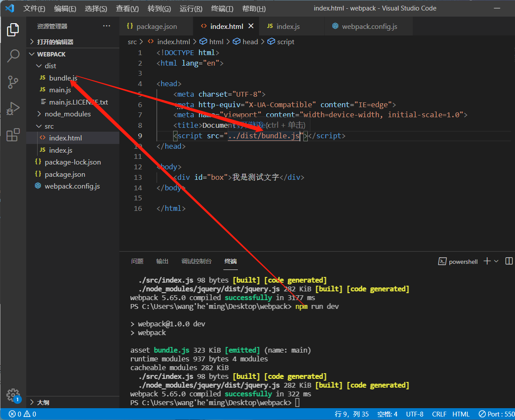Open the 运行 menu
The width and height of the screenshot is (515, 420).
tap(191, 9)
